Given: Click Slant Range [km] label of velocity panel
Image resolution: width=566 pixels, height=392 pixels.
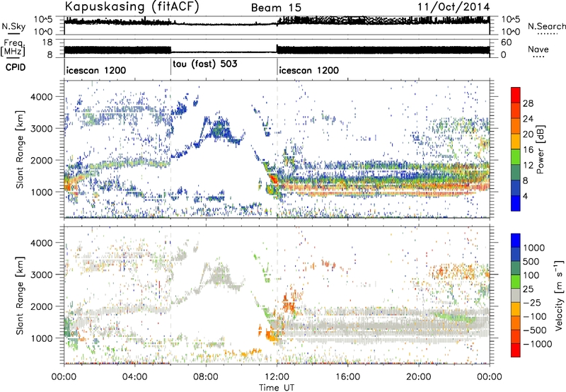Looking at the screenshot, I should coord(20,295).
